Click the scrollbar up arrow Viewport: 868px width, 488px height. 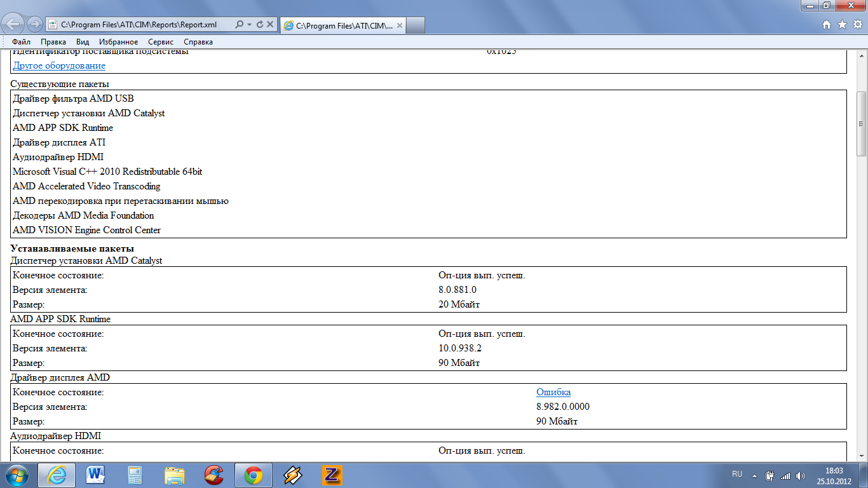pos(862,55)
